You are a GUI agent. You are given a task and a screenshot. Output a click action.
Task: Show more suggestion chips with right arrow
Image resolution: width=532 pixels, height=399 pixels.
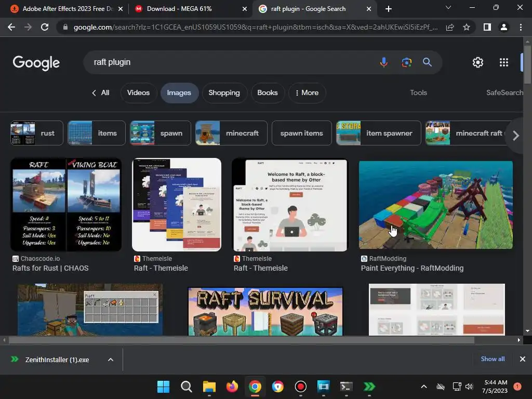(516, 136)
